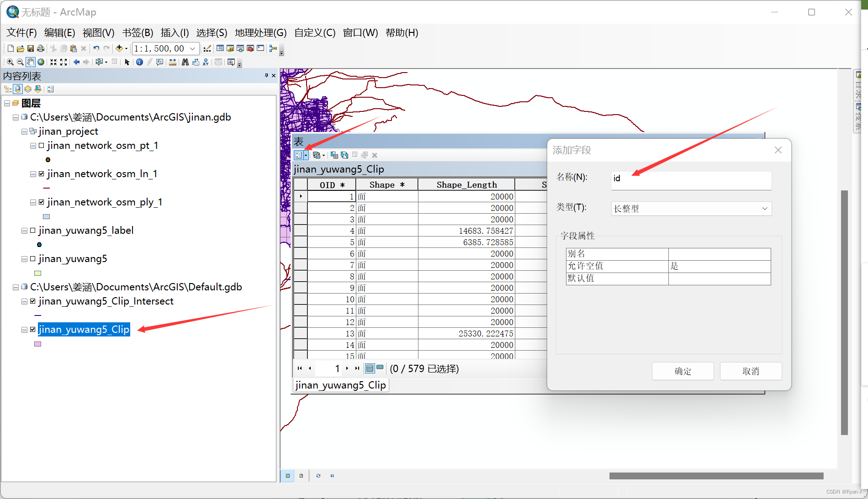
Task: Click the Save document icon
Action: tap(31, 48)
